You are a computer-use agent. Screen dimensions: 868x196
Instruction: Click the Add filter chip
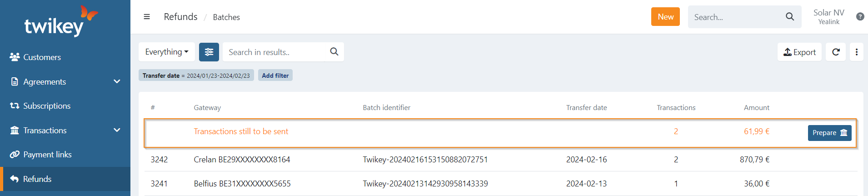pyautogui.click(x=275, y=75)
